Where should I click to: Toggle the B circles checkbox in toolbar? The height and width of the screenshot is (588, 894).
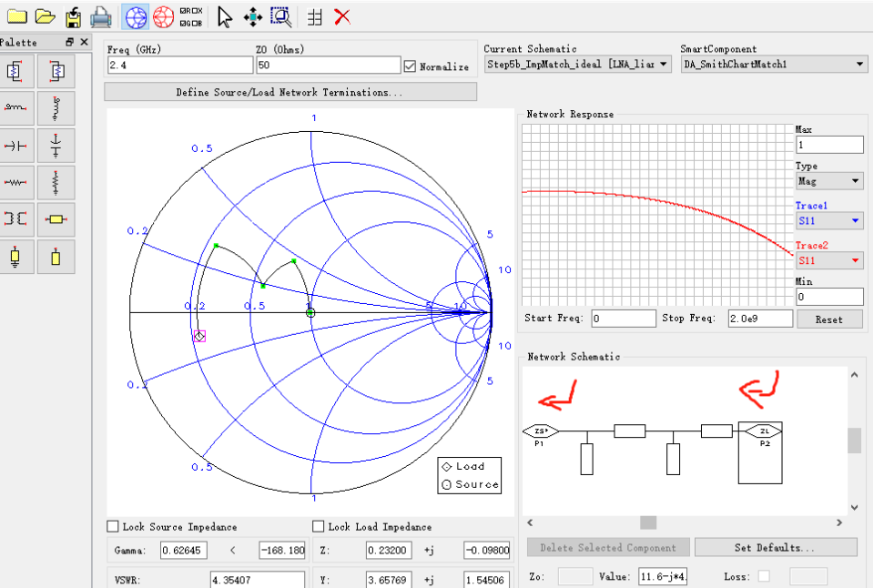tap(197, 24)
